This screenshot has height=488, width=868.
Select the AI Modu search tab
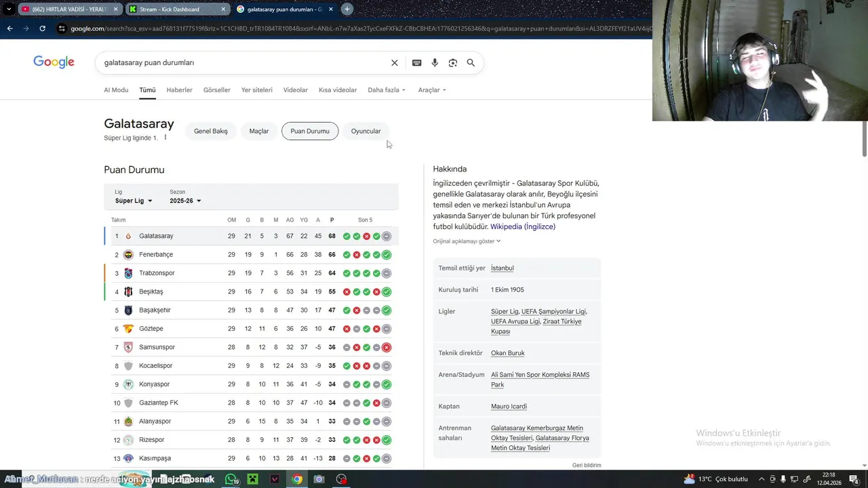point(116,90)
